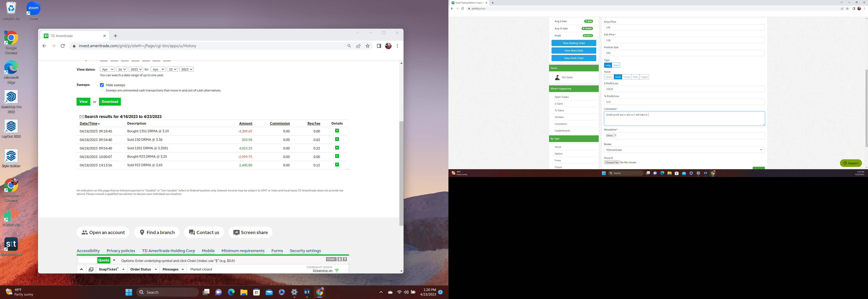Click View Profit Chart button
The image size is (868, 299).
(573, 58)
